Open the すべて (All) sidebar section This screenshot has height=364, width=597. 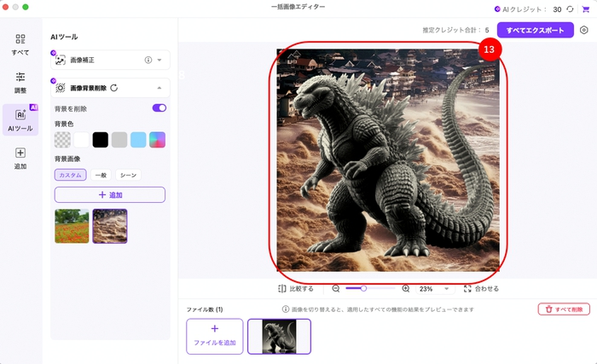click(20, 44)
